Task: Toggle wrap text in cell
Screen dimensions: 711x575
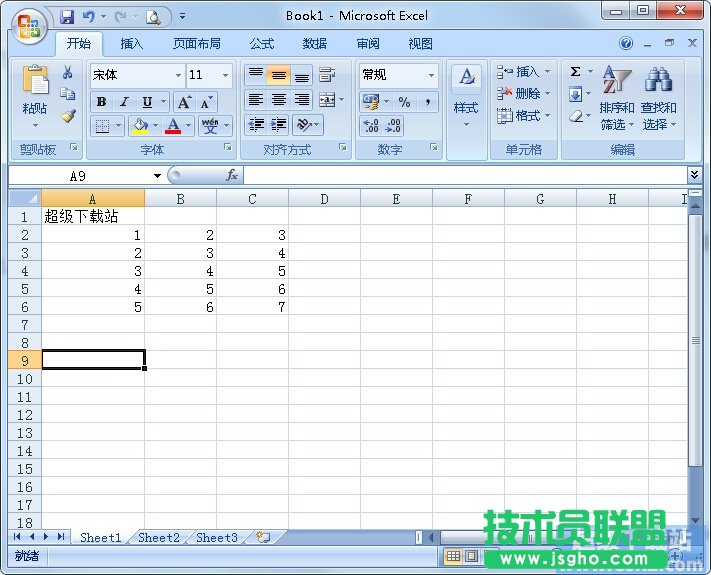Action: coord(327,75)
